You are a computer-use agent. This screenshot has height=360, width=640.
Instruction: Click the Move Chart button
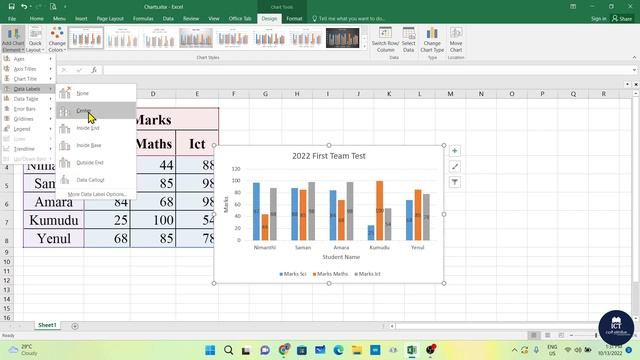click(x=456, y=40)
